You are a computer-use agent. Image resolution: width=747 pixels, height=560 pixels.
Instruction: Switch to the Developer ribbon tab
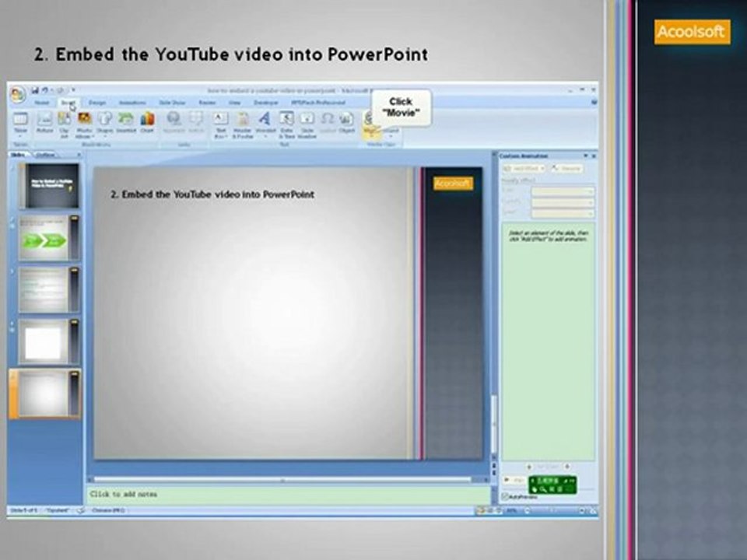click(x=266, y=103)
